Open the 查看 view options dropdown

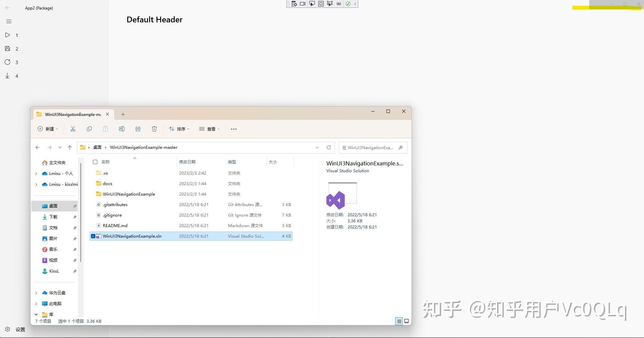[209, 129]
